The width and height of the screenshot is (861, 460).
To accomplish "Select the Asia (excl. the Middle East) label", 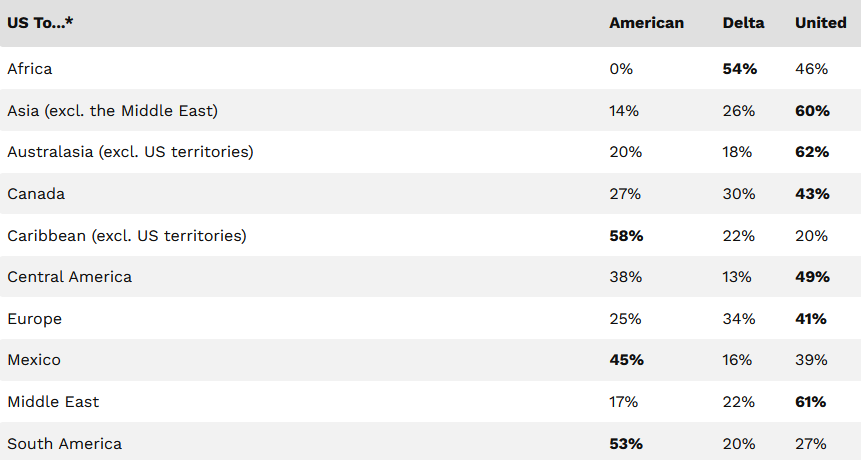I will click(112, 111).
